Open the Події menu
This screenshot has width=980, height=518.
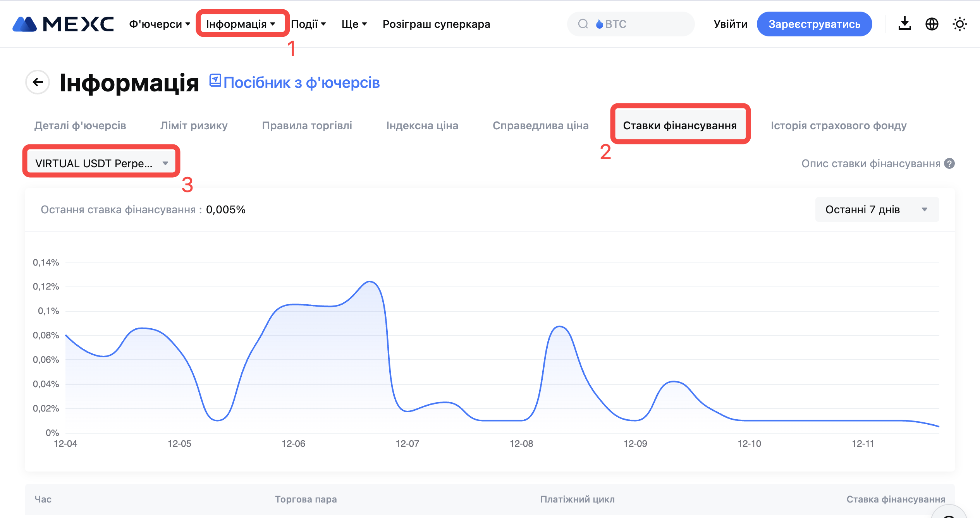point(308,24)
